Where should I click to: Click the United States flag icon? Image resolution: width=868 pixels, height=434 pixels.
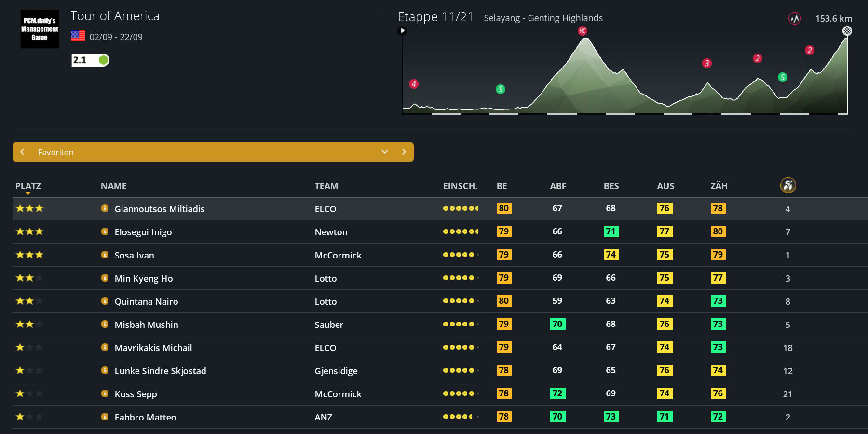click(x=78, y=36)
